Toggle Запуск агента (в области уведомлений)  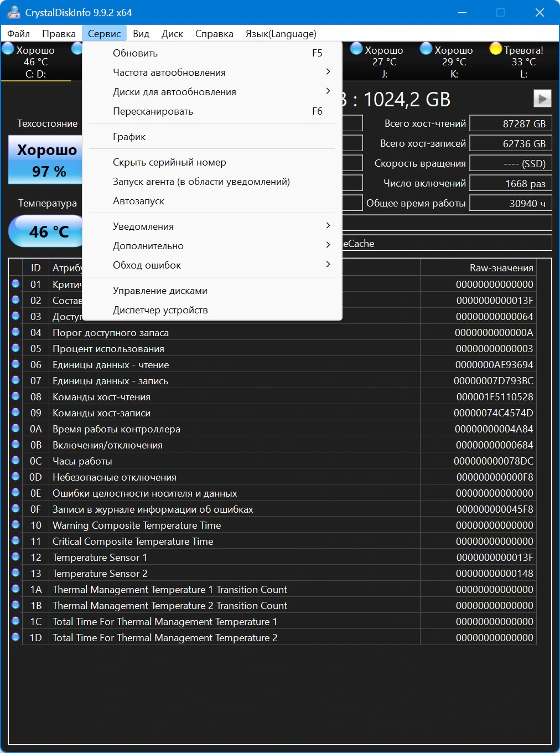click(212, 182)
